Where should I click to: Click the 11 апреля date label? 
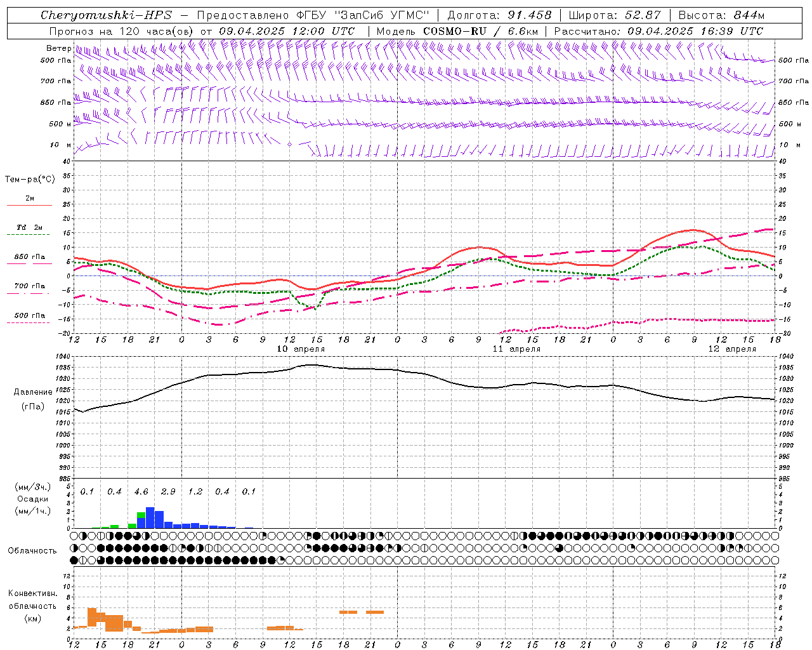pyautogui.click(x=516, y=349)
